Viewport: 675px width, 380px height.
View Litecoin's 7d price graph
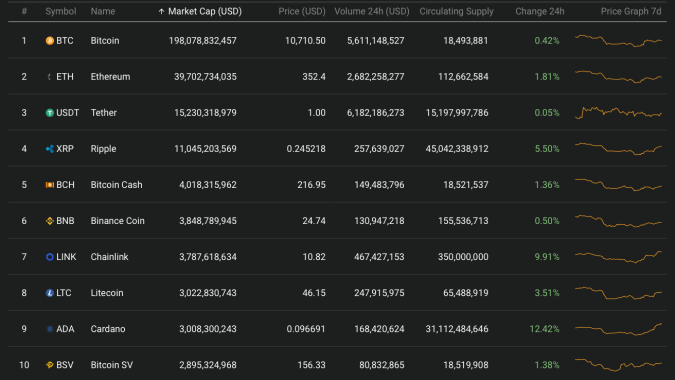(619, 293)
